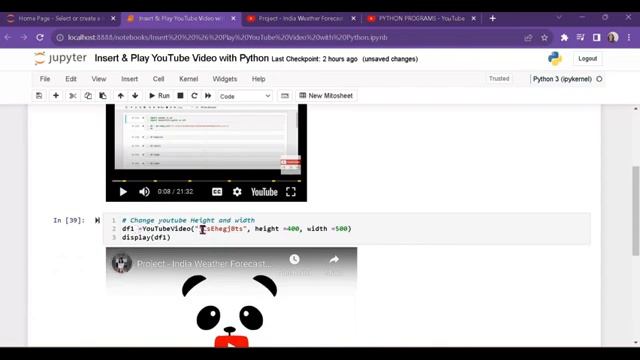
Task: Cut selected cells with the scissors icon
Action: (x=73, y=96)
